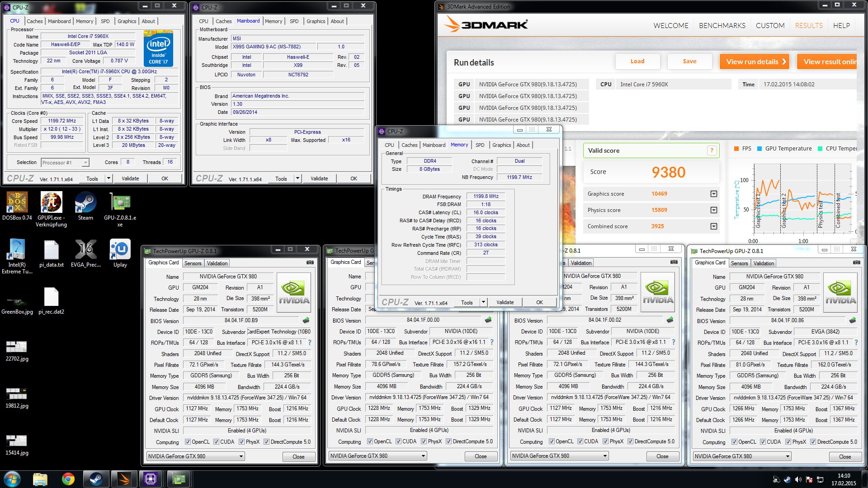The width and height of the screenshot is (868, 488).
Task: Expand Combined score details in 3DMark
Action: (x=714, y=226)
